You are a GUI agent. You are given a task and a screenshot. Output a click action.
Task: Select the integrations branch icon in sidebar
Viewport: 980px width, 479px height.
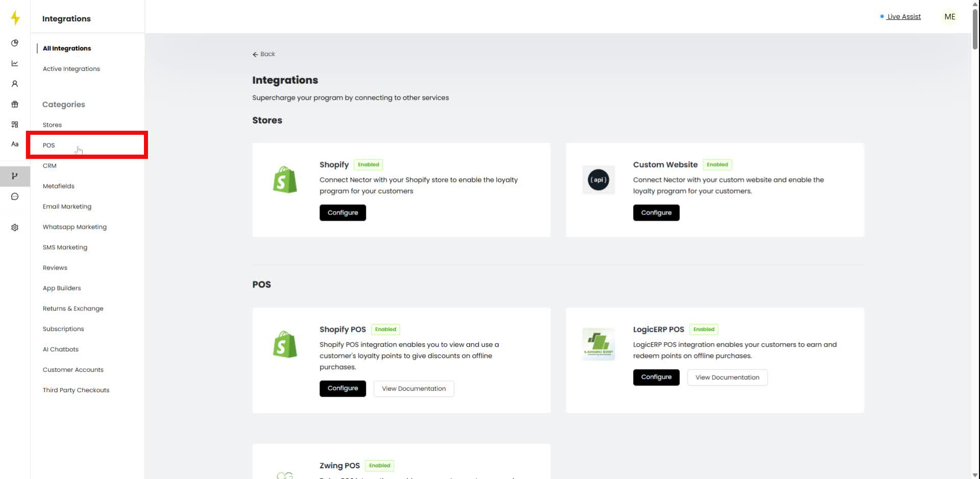pyautogui.click(x=15, y=176)
